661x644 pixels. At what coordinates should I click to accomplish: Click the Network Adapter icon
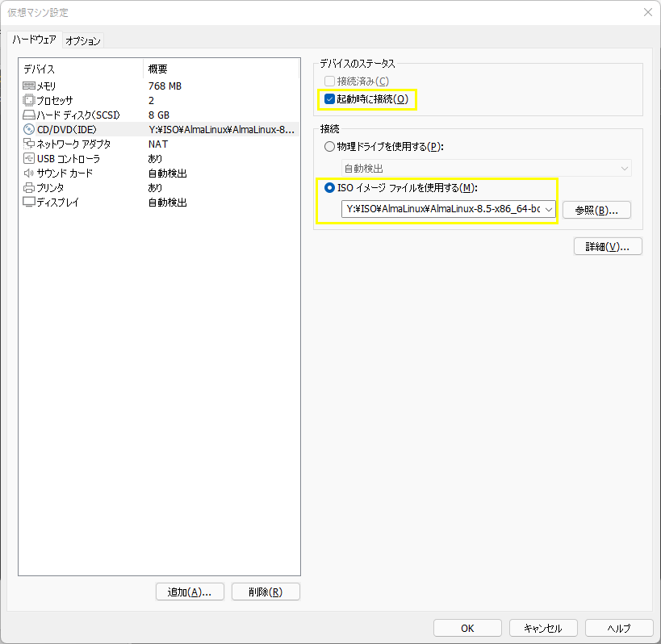click(29, 144)
